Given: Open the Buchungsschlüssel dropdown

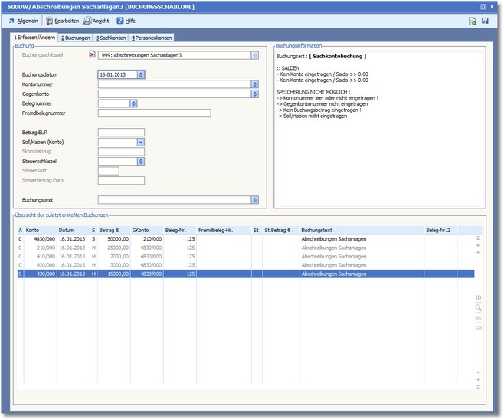Looking at the screenshot, I should point(254,55).
